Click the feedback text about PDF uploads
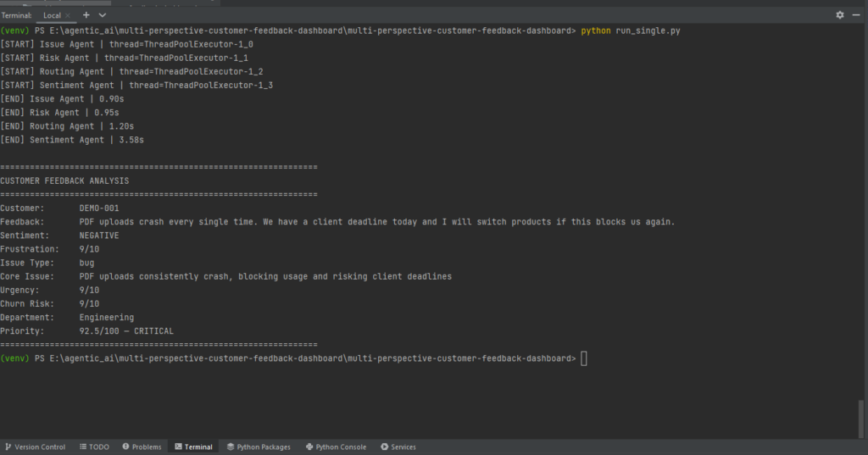Image resolution: width=868 pixels, height=455 pixels. pyautogui.click(x=377, y=222)
